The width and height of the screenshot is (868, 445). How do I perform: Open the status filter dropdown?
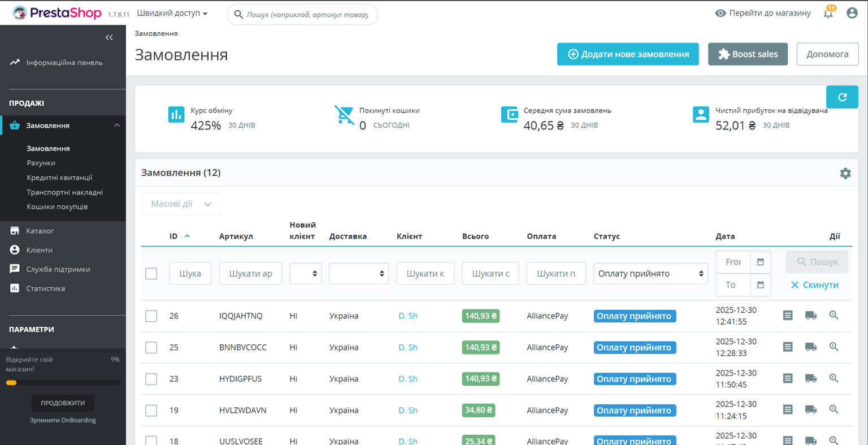point(650,274)
